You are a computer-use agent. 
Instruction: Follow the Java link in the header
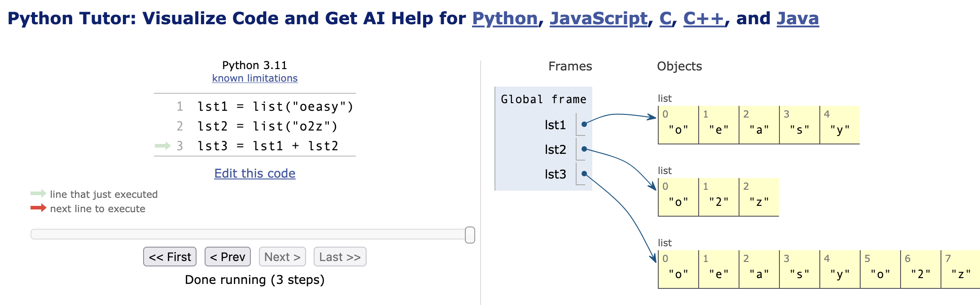(x=797, y=18)
